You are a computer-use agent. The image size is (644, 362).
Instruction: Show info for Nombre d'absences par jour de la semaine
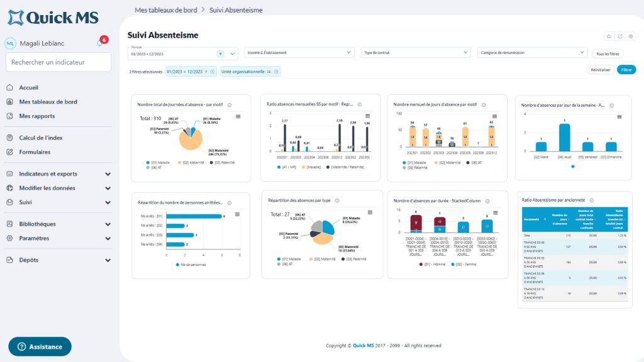pos(611,106)
